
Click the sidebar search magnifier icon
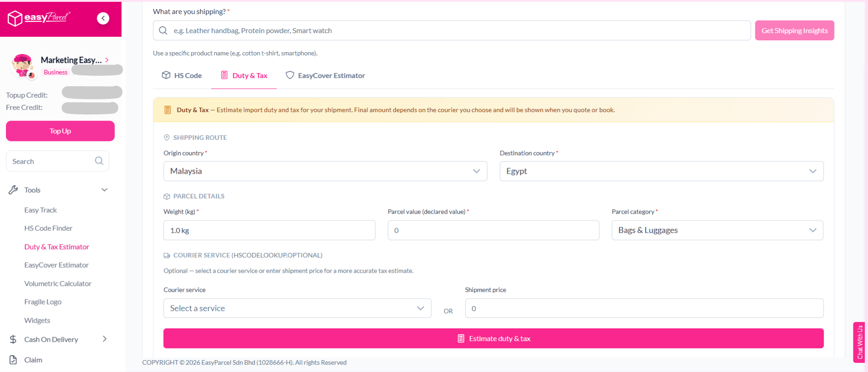[x=99, y=161]
